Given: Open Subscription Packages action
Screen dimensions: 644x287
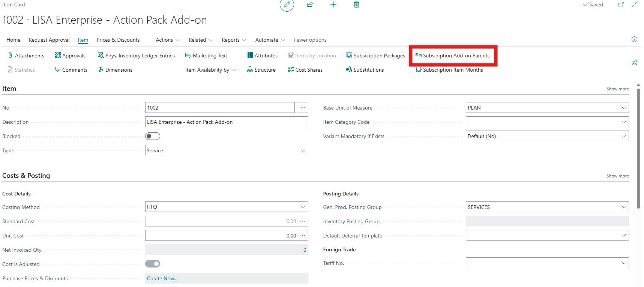Looking at the screenshot, I should [x=375, y=56].
